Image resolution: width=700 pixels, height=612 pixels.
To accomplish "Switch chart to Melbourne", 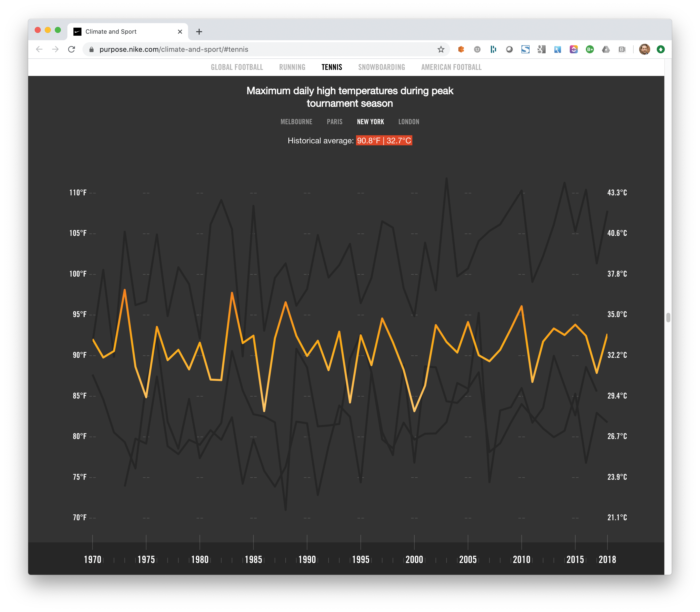I will [x=296, y=122].
